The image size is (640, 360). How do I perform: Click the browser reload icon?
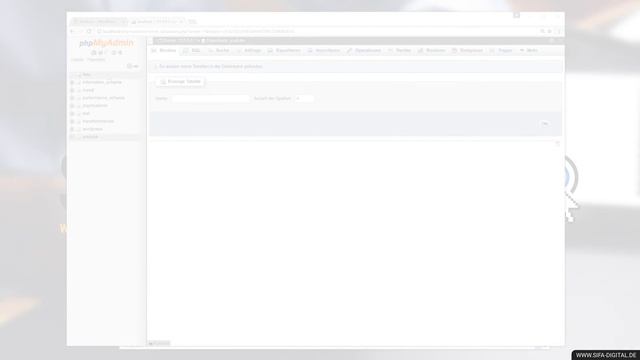(x=89, y=31)
